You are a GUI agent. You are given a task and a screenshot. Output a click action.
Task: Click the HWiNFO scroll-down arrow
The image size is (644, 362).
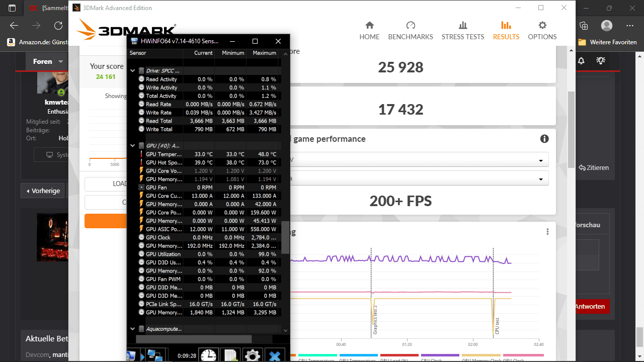point(285,330)
